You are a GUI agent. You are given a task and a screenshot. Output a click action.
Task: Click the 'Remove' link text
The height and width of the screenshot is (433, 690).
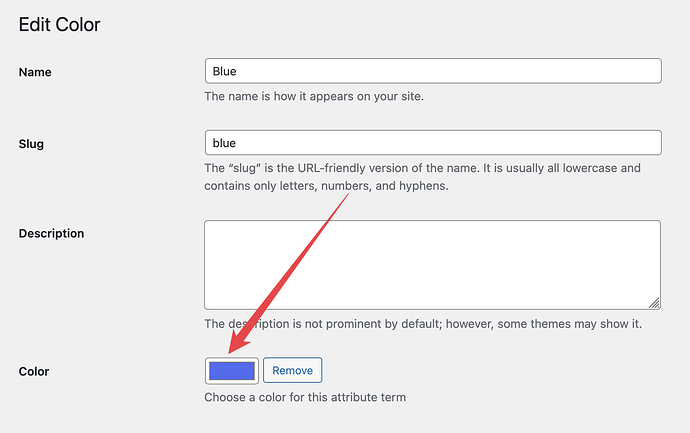pyautogui.click(x=293, y=371)
